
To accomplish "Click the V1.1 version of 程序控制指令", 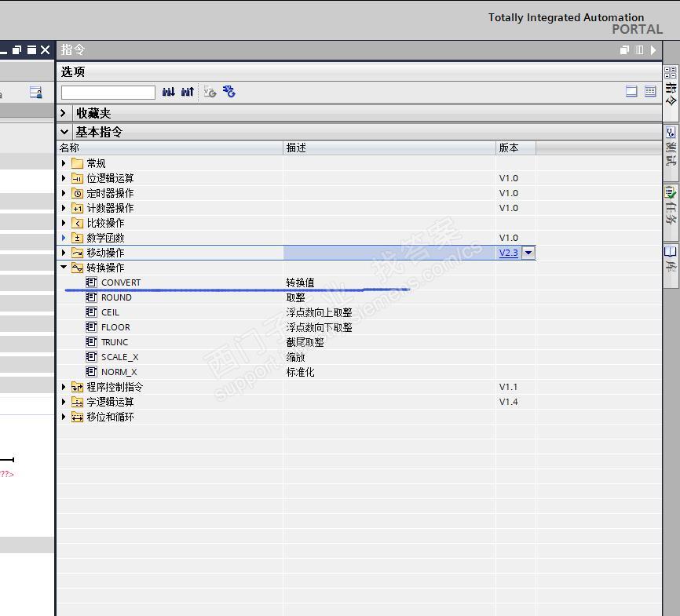I will pyautogui.click(x=508, y=387).
